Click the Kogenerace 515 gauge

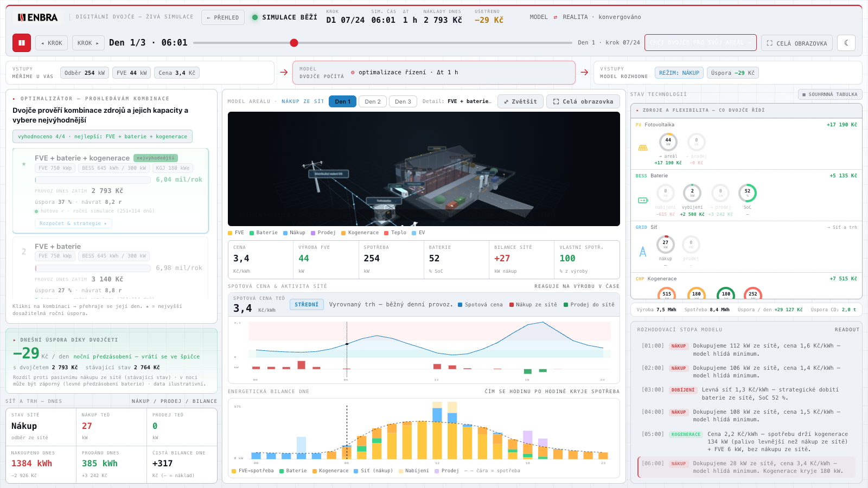coord(667,293)
